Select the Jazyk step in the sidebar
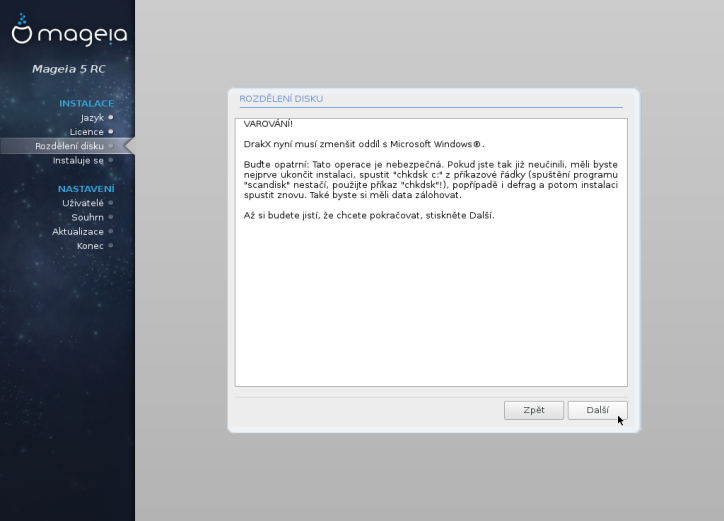 [92, 118]
